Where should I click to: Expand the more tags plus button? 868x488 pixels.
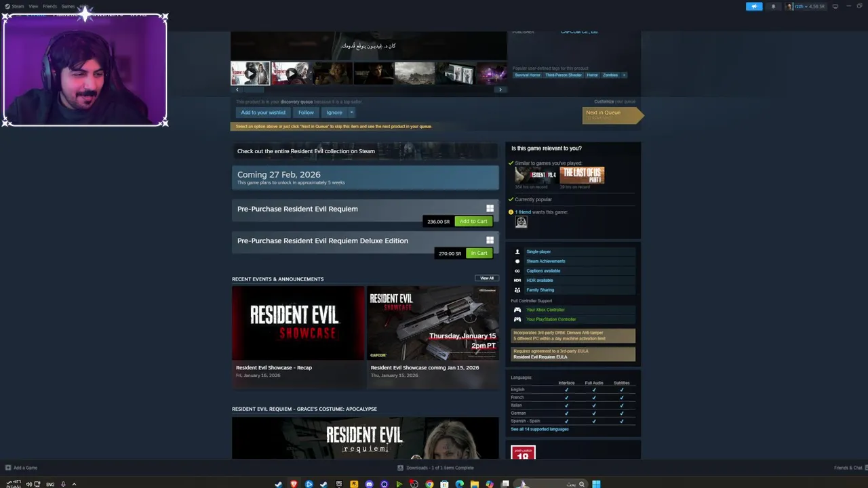coord(624,75)
